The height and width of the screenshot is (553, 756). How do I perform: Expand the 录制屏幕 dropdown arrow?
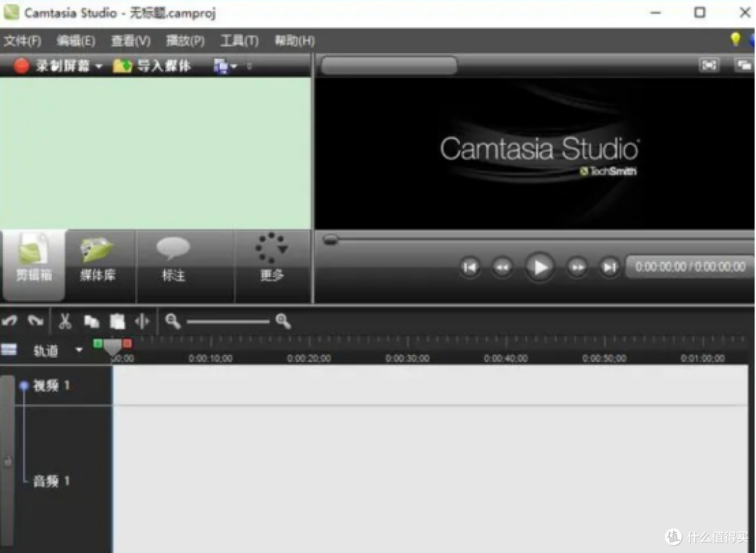99,66
